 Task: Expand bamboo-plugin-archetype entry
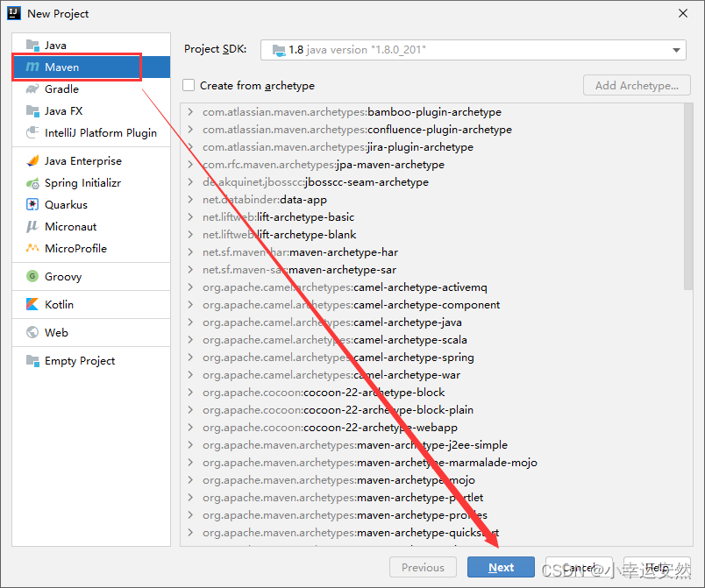tap(190, 111)
